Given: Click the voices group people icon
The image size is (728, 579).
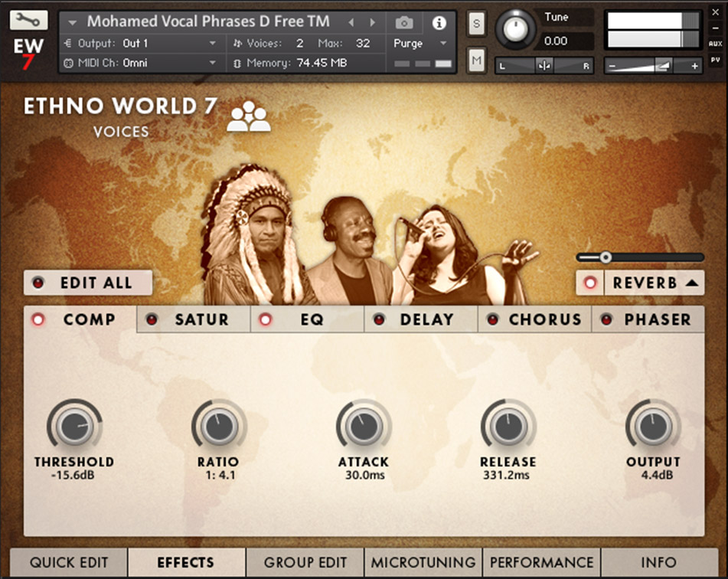Looking at the screenshot, I should (x=248, y=116).
